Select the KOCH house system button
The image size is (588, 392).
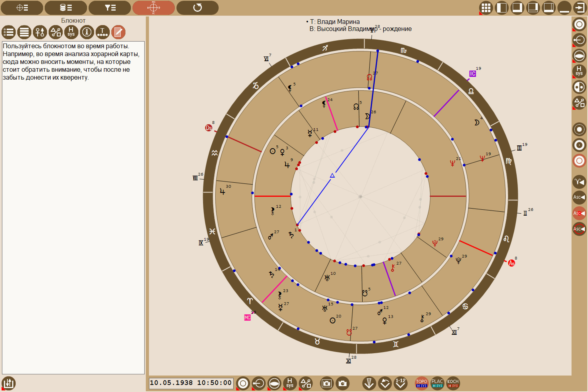click(453, 383)
